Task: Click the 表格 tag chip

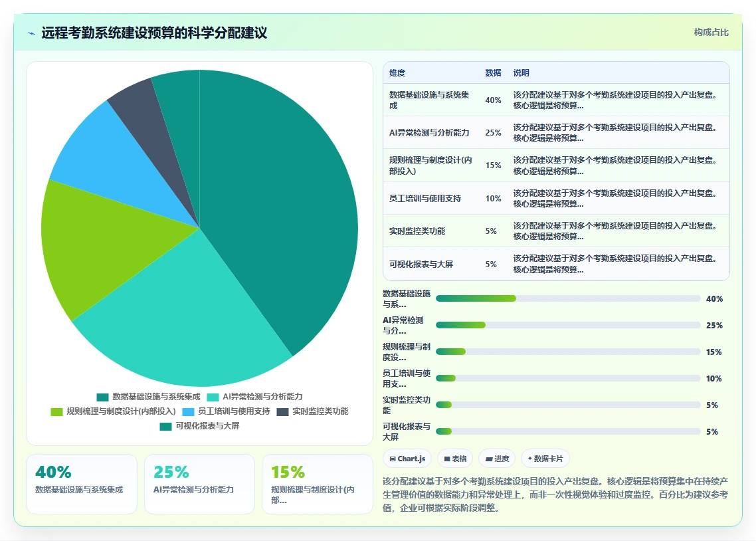Action: [455, 459]
